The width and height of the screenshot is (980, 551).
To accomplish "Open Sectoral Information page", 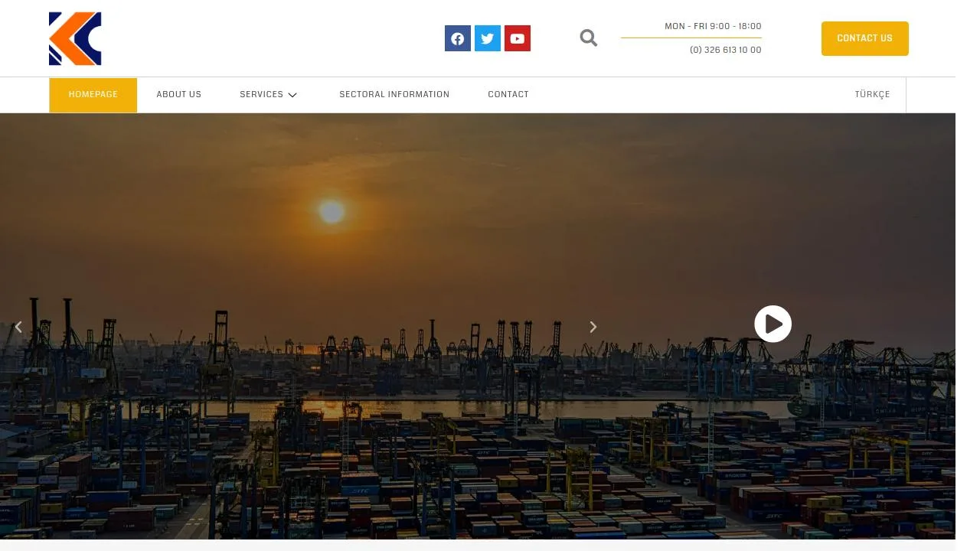I will 394,94.
